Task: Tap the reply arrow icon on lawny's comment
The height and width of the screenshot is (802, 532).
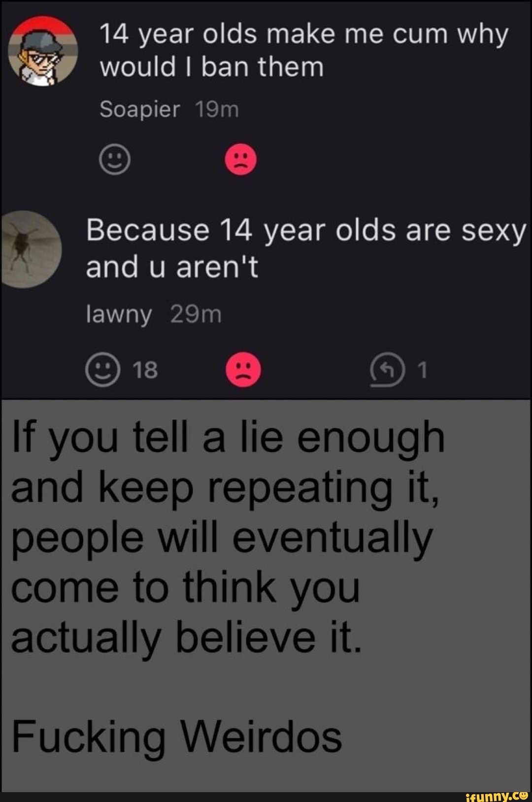Action: [388, 369]
